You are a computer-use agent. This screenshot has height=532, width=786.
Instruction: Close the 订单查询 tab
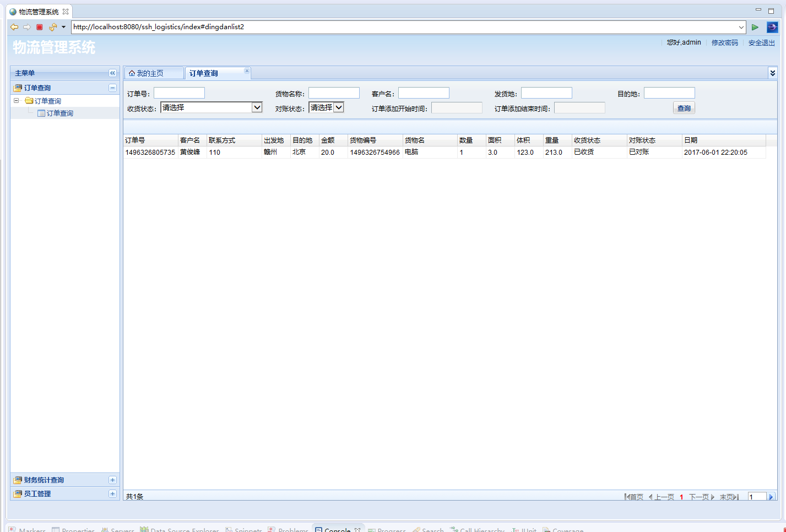[x=247, y=70]
